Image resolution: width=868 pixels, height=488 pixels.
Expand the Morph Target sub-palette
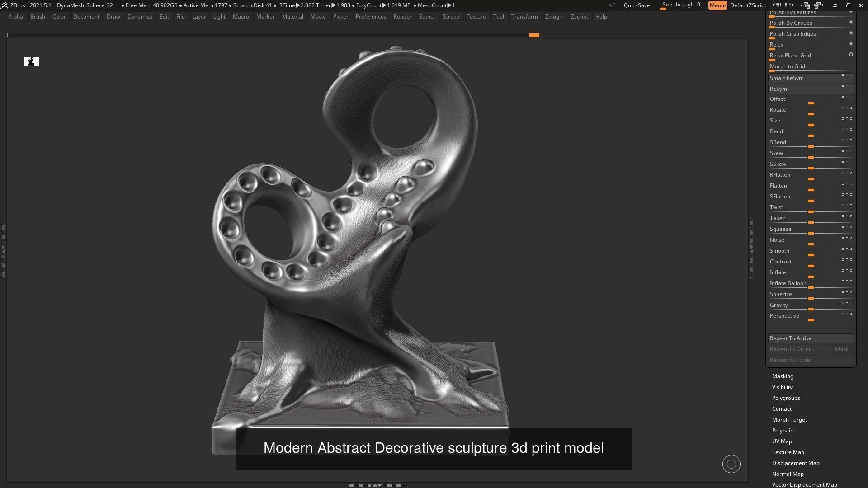click(789, 420)
